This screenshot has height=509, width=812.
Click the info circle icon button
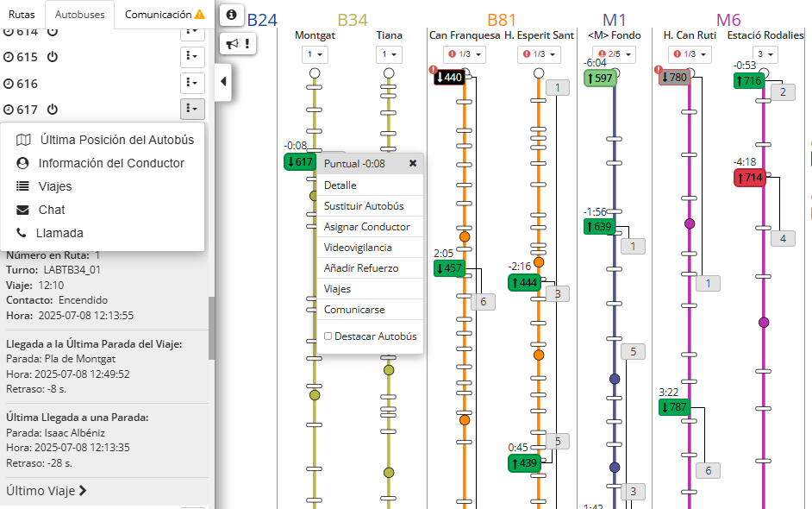pyautogui.click(x=230, y=15)
